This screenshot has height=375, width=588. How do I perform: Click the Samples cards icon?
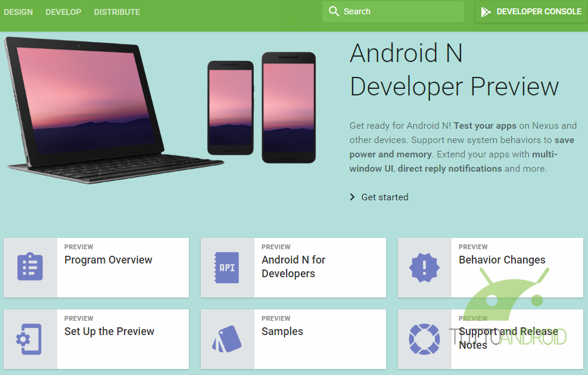pos(227,339)
